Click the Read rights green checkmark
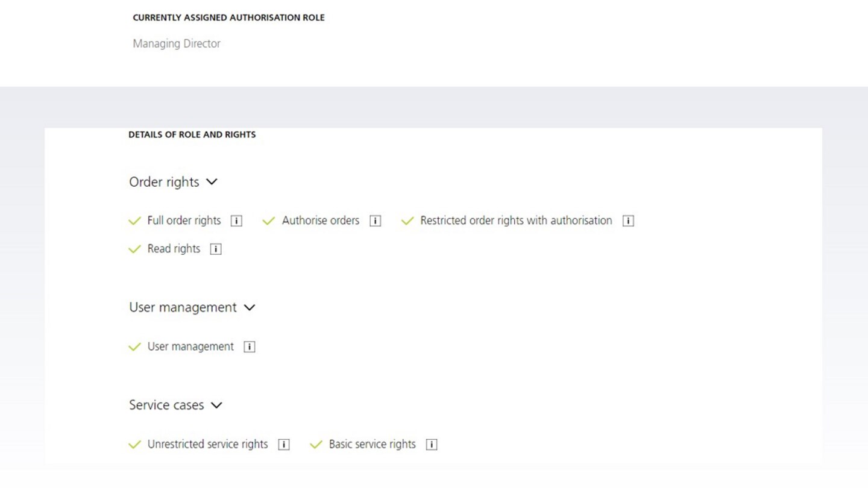This screenshot has width=868, height=488. coord(134,249)
